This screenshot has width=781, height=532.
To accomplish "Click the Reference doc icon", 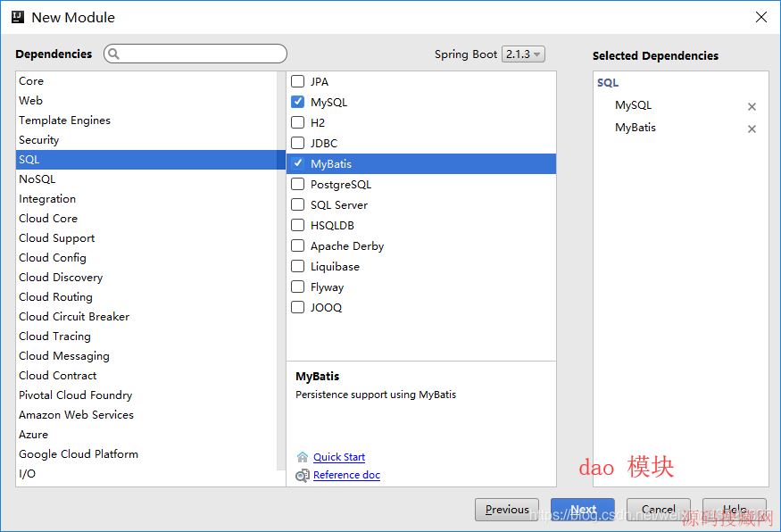I will pos(303,476).
